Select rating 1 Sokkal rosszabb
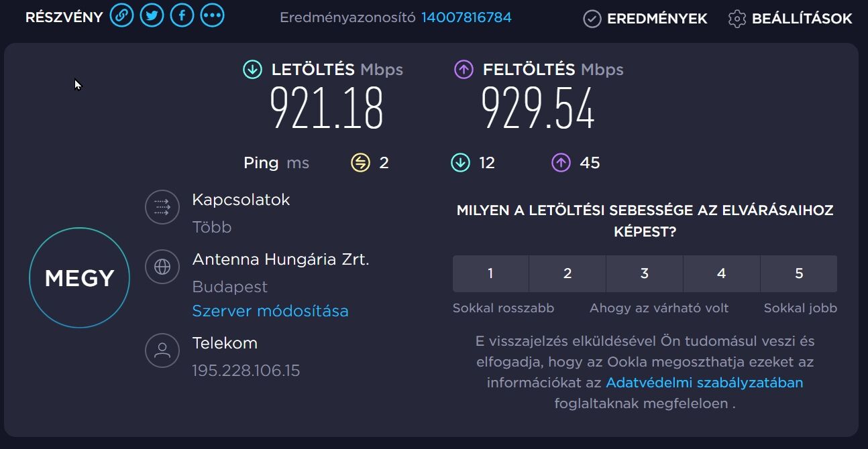The width and height of the screenshot is (868, 449). click(490, 273)
